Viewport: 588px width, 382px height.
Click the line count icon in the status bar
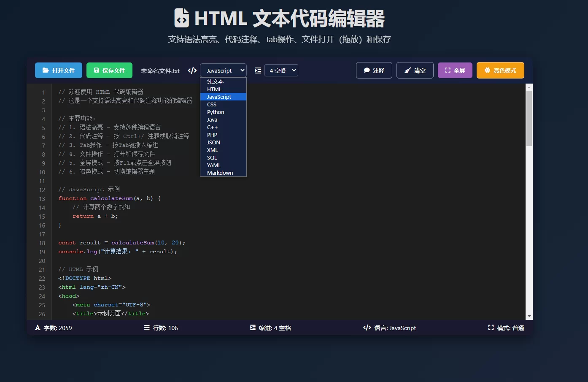[x=146, y=328]
